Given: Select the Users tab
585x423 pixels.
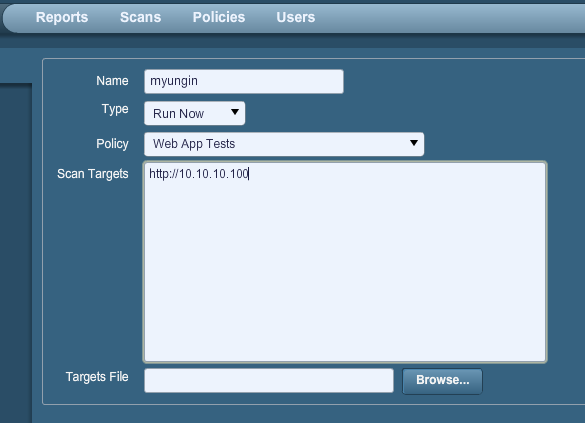Looking at the screenshot, I should tap(296, 17).
